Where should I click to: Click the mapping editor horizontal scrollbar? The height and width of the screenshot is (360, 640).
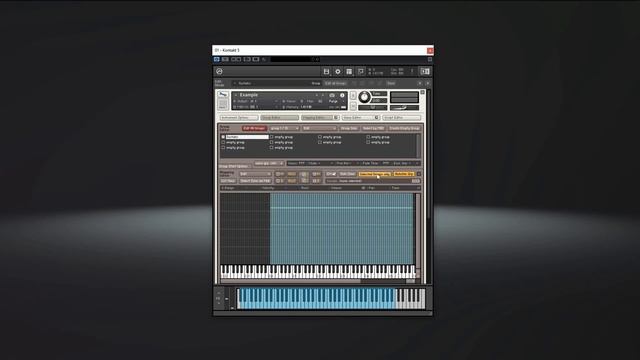click(291, 281)
